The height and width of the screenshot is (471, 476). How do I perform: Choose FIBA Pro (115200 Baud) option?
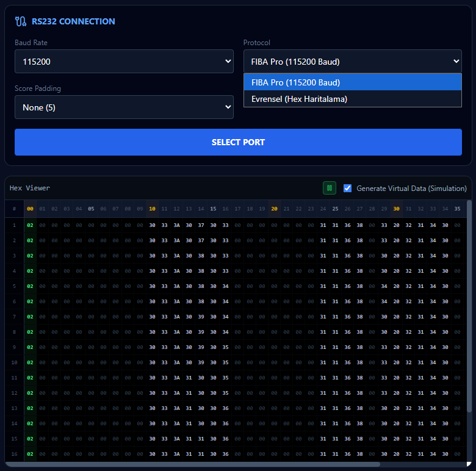tap(352, 82)
